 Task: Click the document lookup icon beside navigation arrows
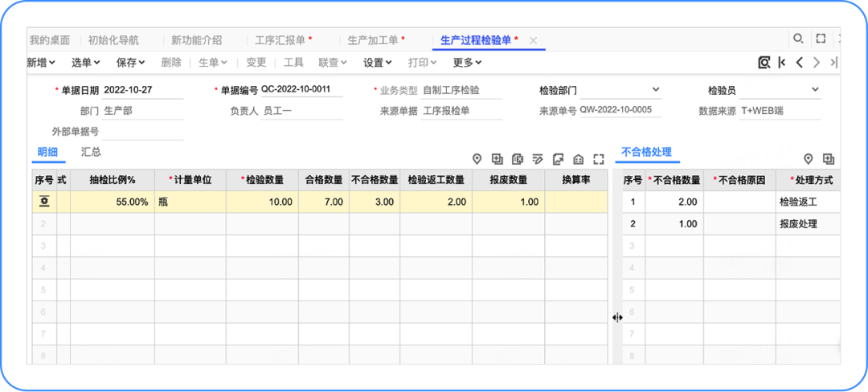(764, 63)
